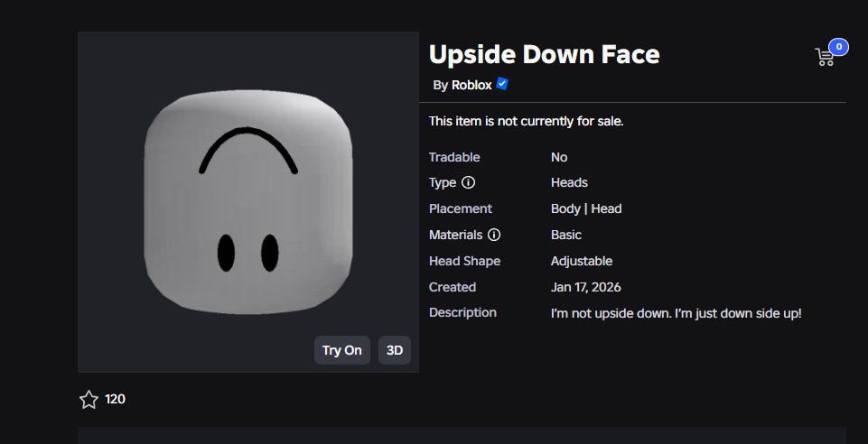Click the Head Shape label
The image size is (868, 444).
coord(464,261)
